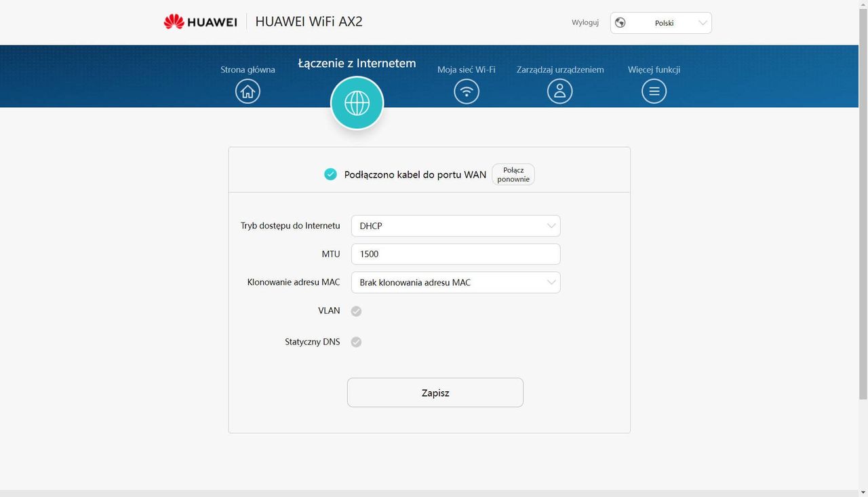The height and width of the screenshot is (497, 868).
Task: Click the Połącz ponownie button
Action: coord(513,174)
